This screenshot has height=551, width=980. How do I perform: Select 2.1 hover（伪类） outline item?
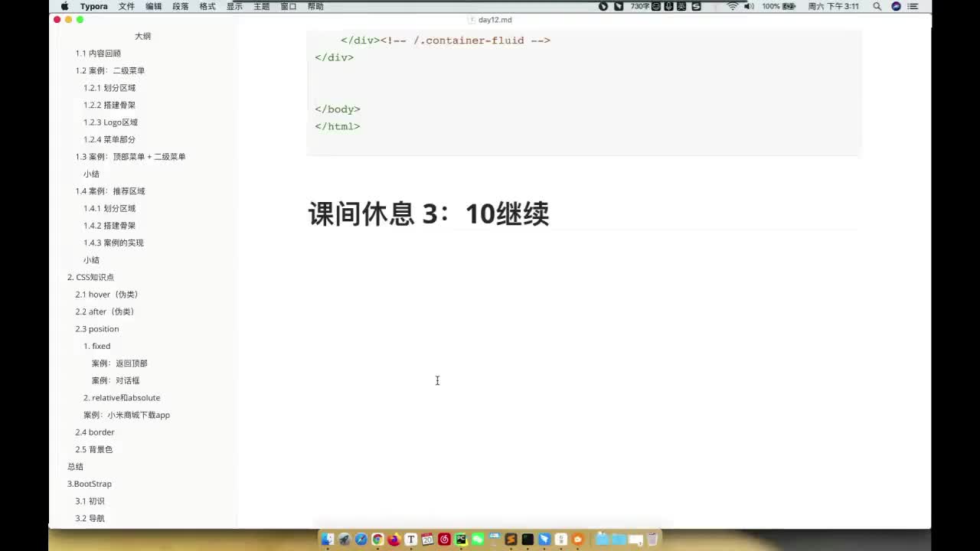pos(106,295)
